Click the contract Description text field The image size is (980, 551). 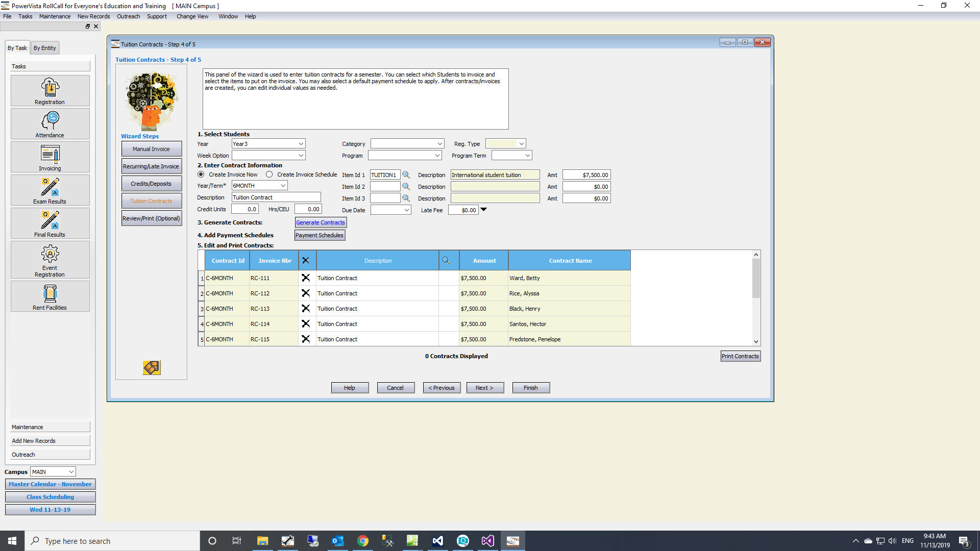[x=276, y=197]
